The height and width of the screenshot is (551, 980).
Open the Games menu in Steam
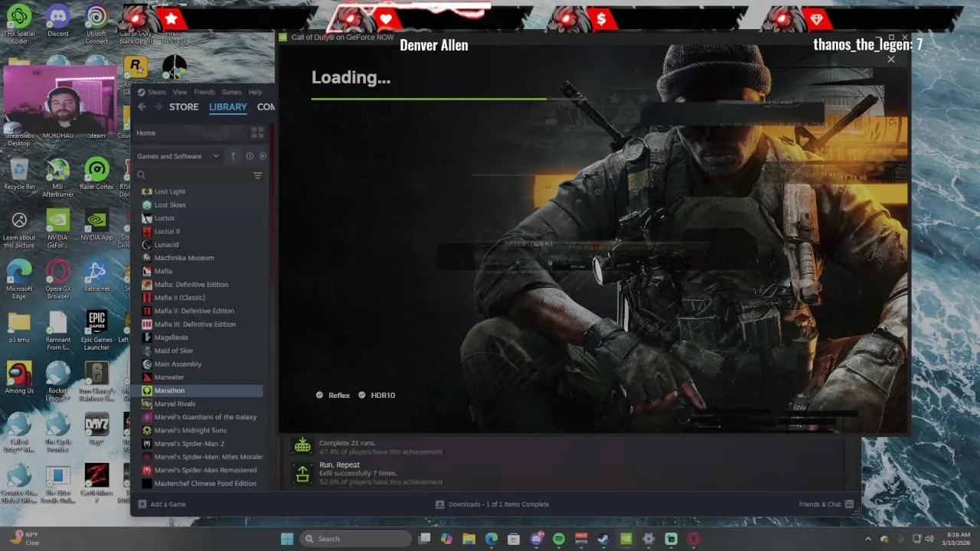(232, 92)
